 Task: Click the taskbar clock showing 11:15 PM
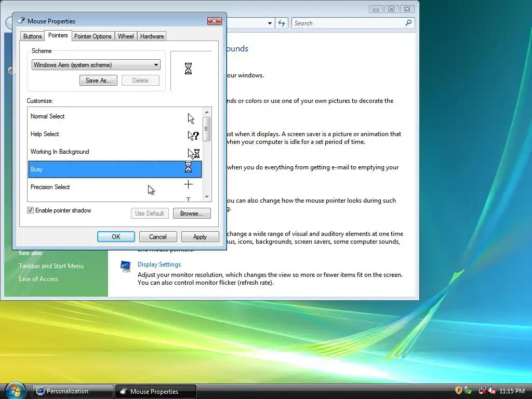[512, 391]
